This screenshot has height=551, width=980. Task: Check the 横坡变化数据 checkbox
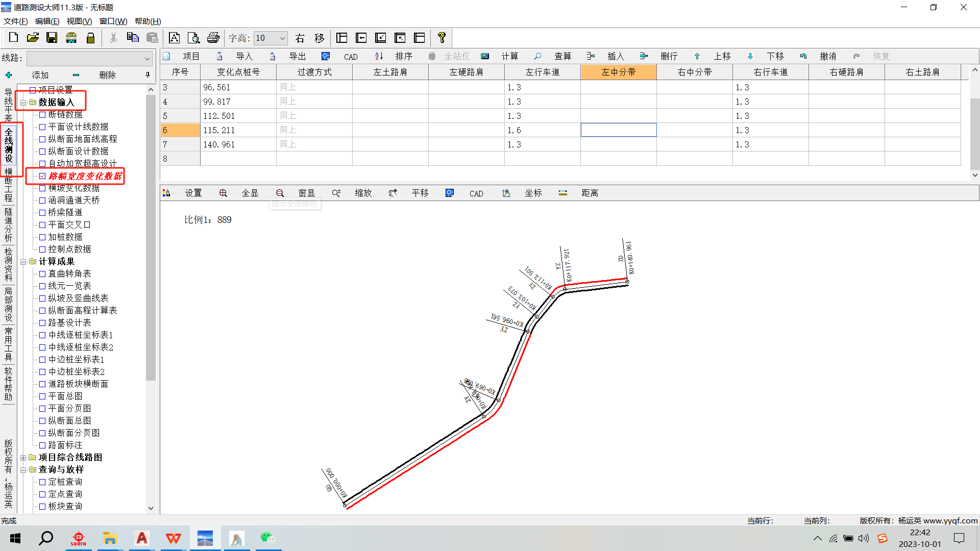coord(42,188)
